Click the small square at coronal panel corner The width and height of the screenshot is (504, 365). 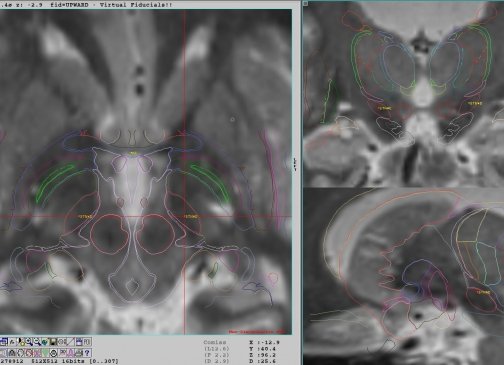306,3
